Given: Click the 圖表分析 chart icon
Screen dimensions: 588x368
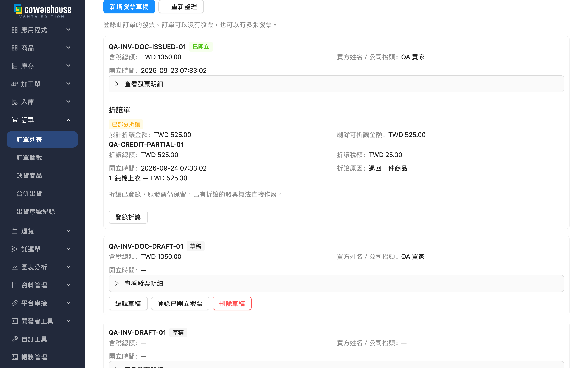Looking at the screenshot, I should click(14, 267).
